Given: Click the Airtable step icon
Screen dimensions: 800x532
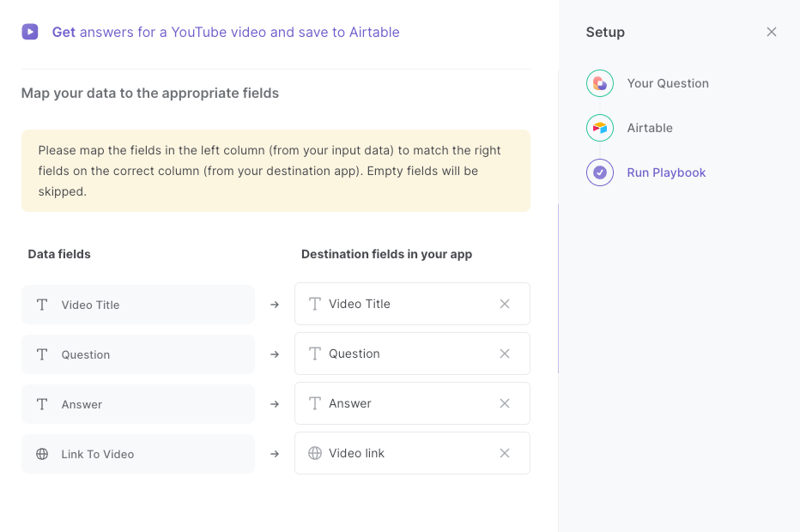Looking at the screenshot, I should pyautogui.click(x=599, y=128).
